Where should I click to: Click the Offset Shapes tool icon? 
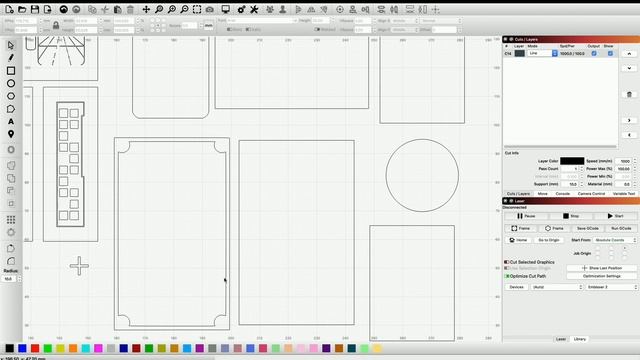[x=11, y=150]
